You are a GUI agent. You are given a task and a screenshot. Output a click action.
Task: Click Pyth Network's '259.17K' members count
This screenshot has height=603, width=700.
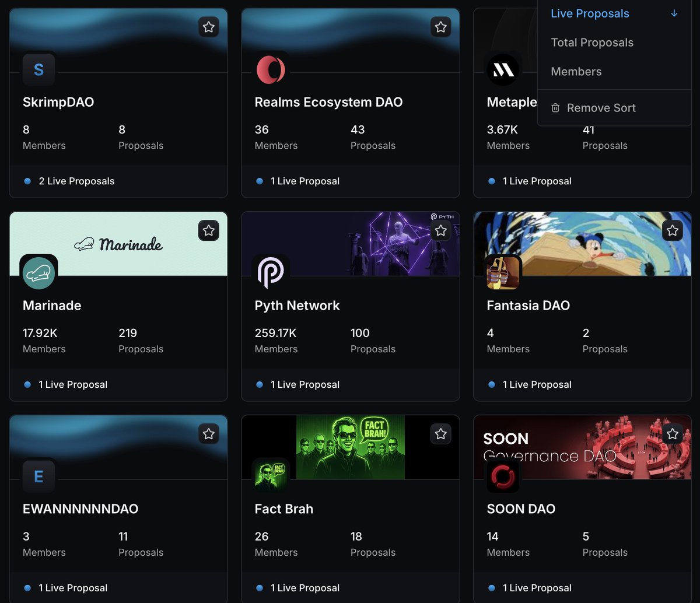click(x=275, y=333)
